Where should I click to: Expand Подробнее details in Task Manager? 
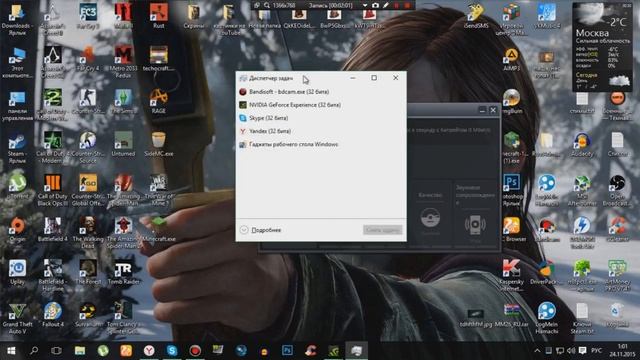(x=261, y=230)
